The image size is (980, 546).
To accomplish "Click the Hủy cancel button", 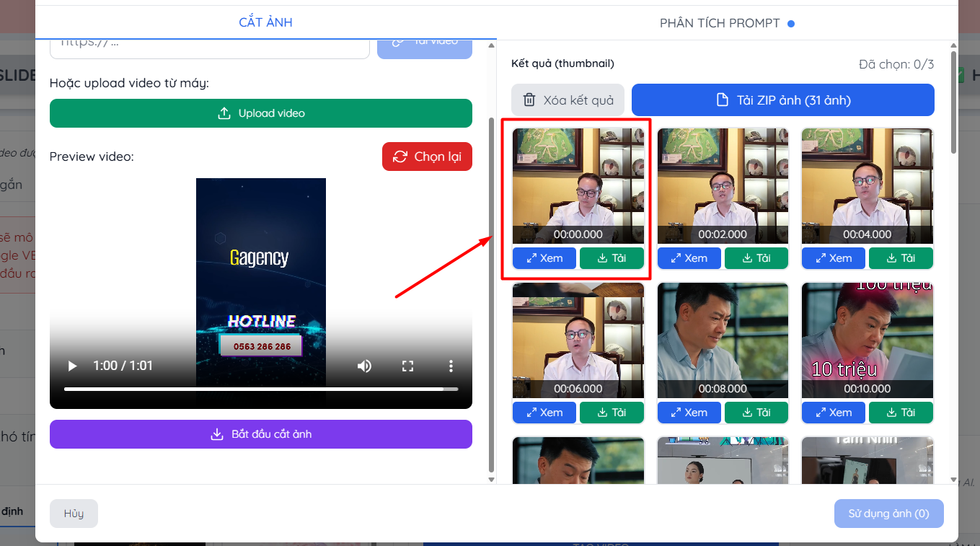I will [74, 514].
